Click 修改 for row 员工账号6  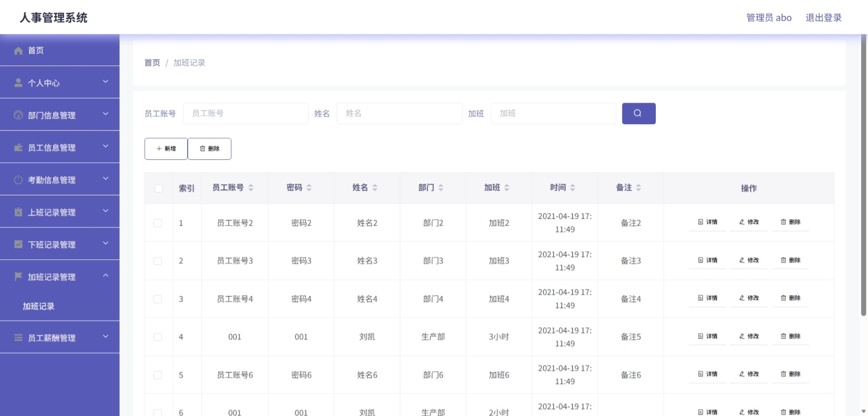point(749,374)
